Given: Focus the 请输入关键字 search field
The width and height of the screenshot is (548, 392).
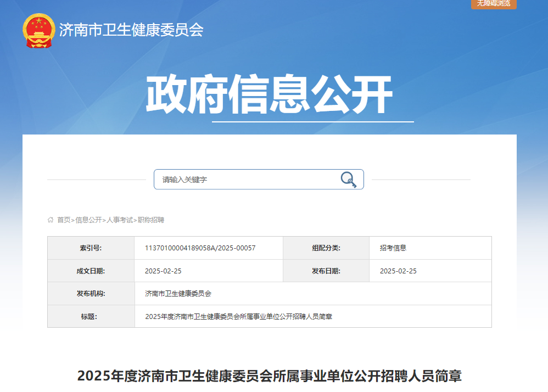Looking at the screenshot, I should 247,180.
